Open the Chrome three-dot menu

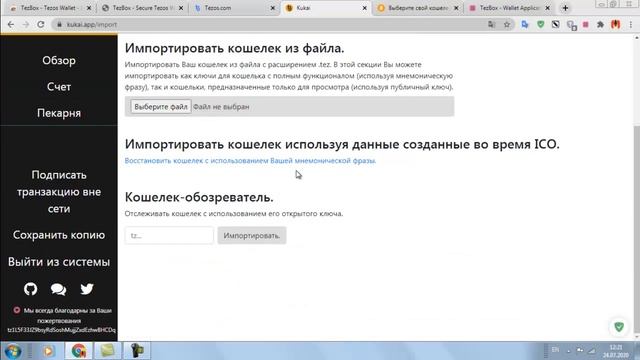(631, 24)
